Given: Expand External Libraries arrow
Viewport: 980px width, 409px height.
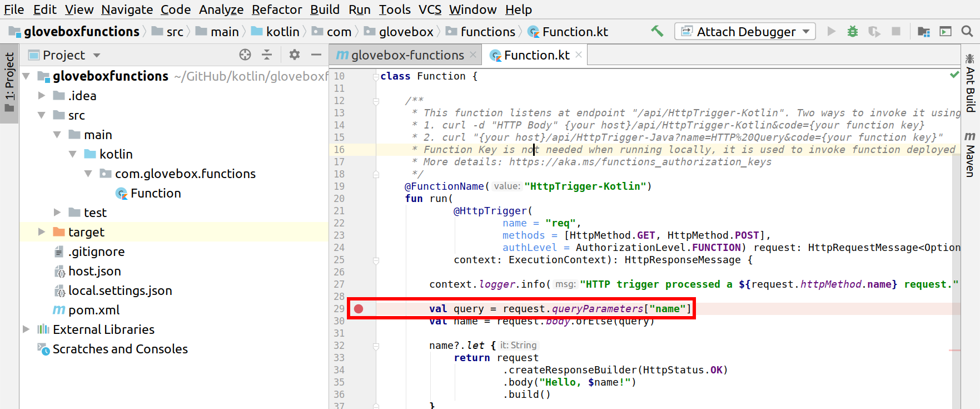Looking at the screenshot, I should click(26, 329).
